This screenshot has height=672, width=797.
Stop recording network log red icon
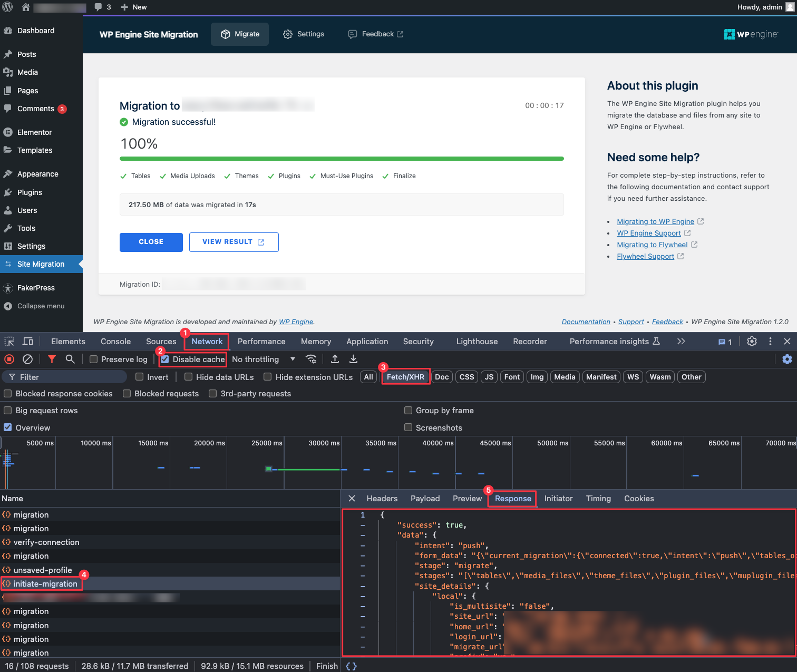coord(9,359)
